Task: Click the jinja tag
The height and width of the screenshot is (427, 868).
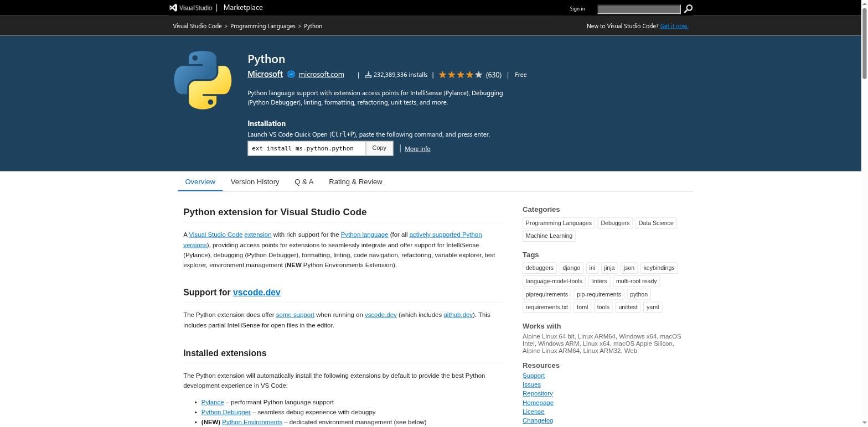Action: click(x=609, y=268)
